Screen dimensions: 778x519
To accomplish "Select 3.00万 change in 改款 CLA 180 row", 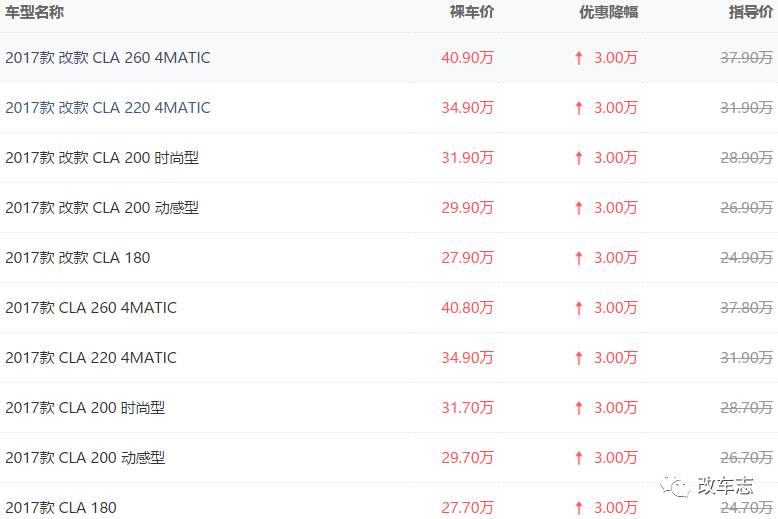I will [x=616, y=258].
